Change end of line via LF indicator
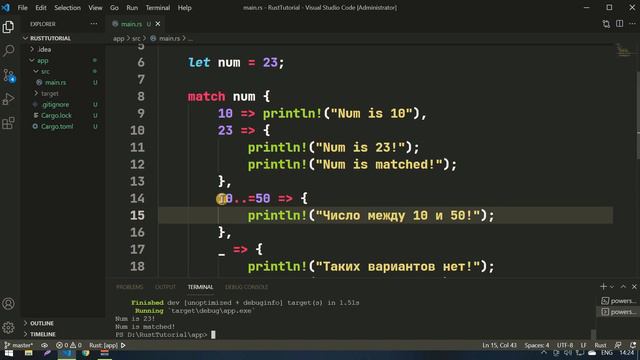 click(x=584, y=345)
